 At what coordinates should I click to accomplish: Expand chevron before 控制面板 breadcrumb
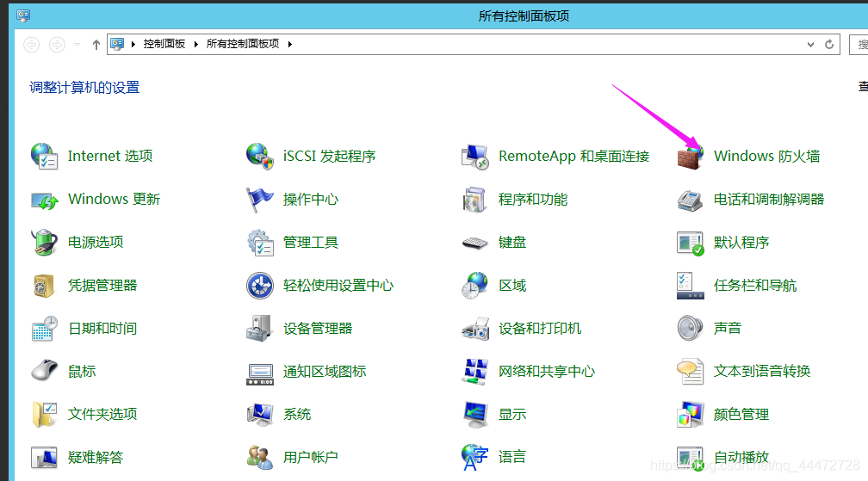pos(133,44)
